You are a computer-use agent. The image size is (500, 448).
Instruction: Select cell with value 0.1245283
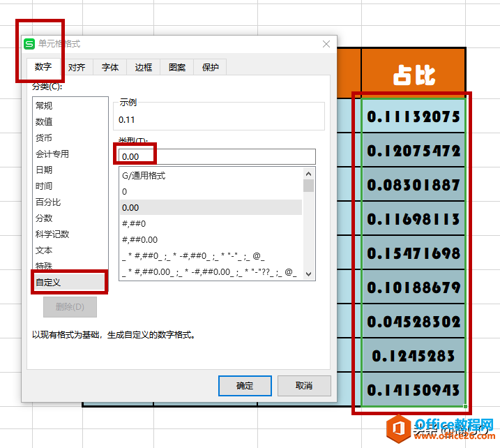click(x=414, y=355)
